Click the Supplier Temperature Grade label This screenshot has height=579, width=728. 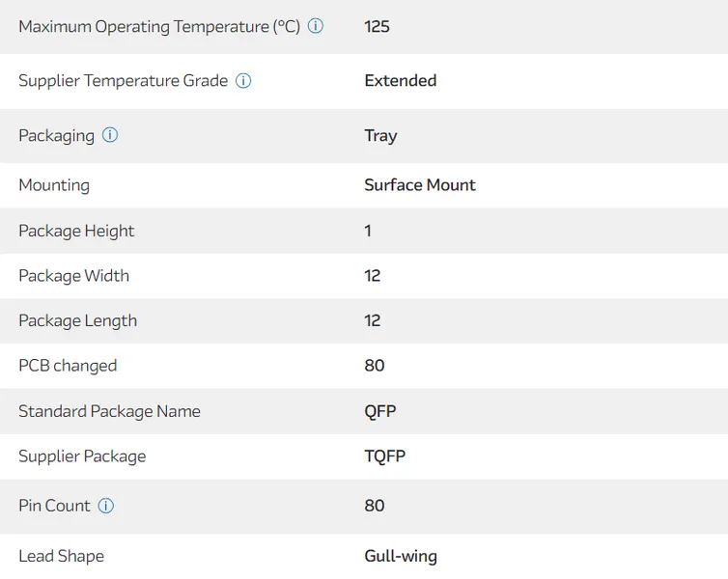coord(123,81)
